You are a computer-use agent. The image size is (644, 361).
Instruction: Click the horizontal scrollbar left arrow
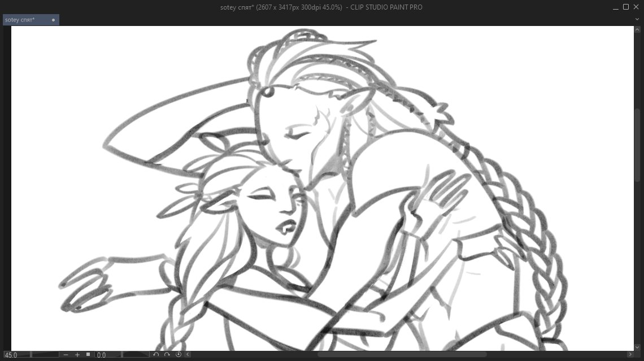click(x=188, y=355)
